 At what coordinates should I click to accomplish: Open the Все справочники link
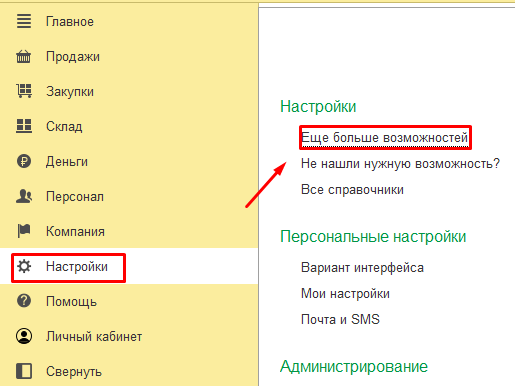coord(352,189)
